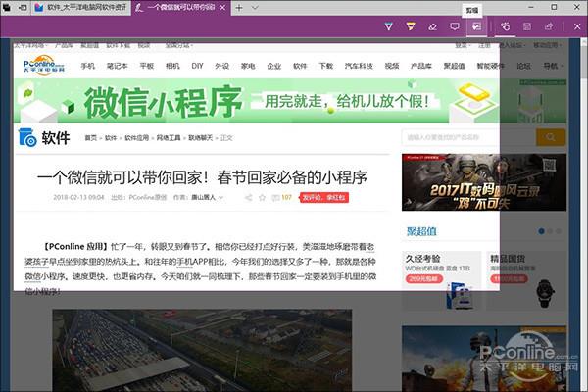Open the tabs you've set aside icon
The image size is (588, 392).
(x=7, y=7)
